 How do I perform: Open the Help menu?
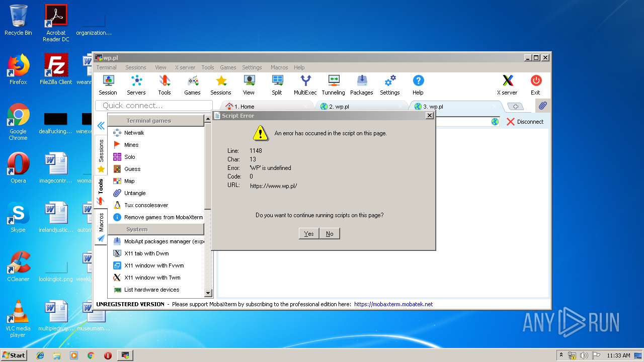[x=299, y=67]
